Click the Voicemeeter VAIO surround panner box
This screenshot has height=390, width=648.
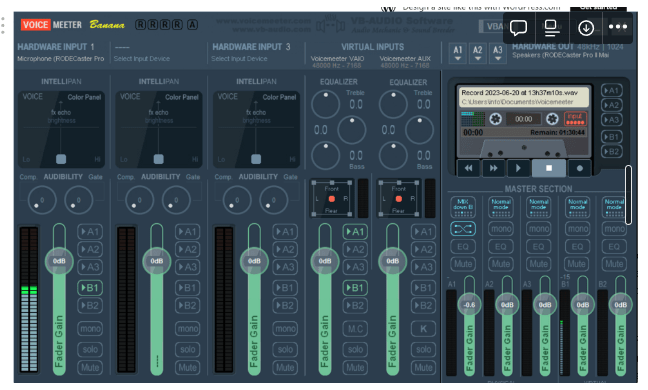[x=332, y=199]
